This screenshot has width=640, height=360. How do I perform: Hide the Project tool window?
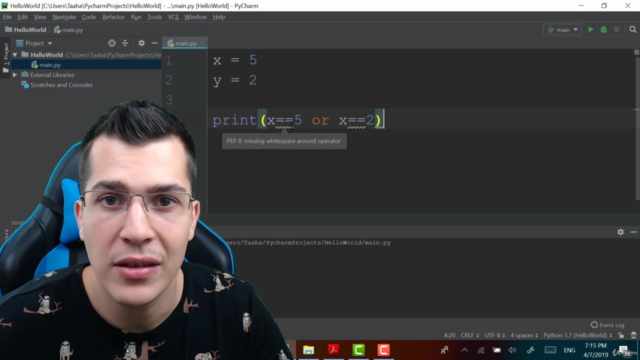point(154,43)
